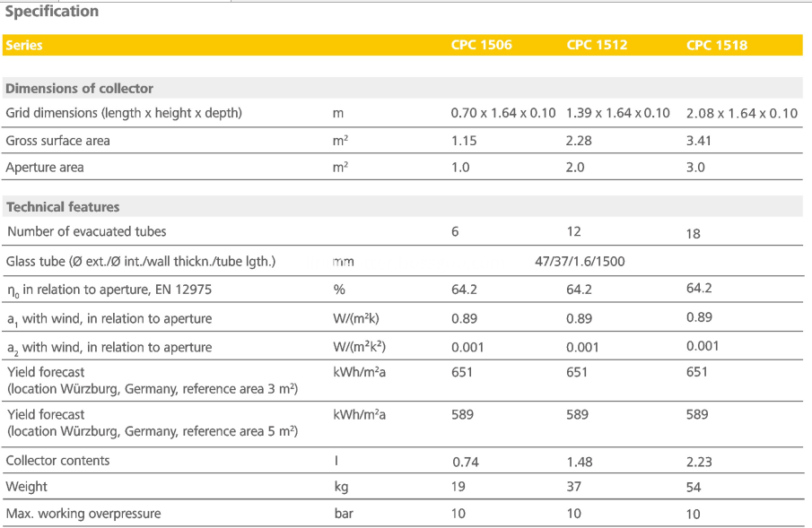Image resolution: width=812 pixels, height=528 pixels.
Task: Select yield value '589' under CPC 1518
Action: point(697,415)
